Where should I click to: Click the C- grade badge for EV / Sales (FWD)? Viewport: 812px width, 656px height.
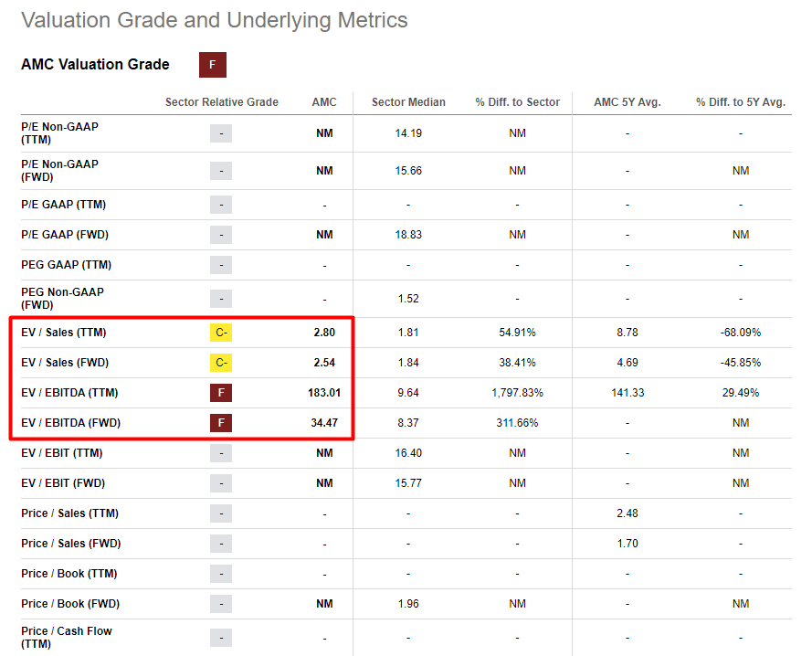point(221,363)
